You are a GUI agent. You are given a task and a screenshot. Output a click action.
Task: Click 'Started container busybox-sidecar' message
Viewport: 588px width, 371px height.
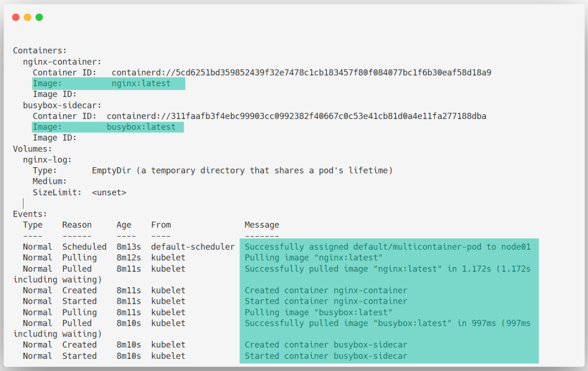[326, 355]
